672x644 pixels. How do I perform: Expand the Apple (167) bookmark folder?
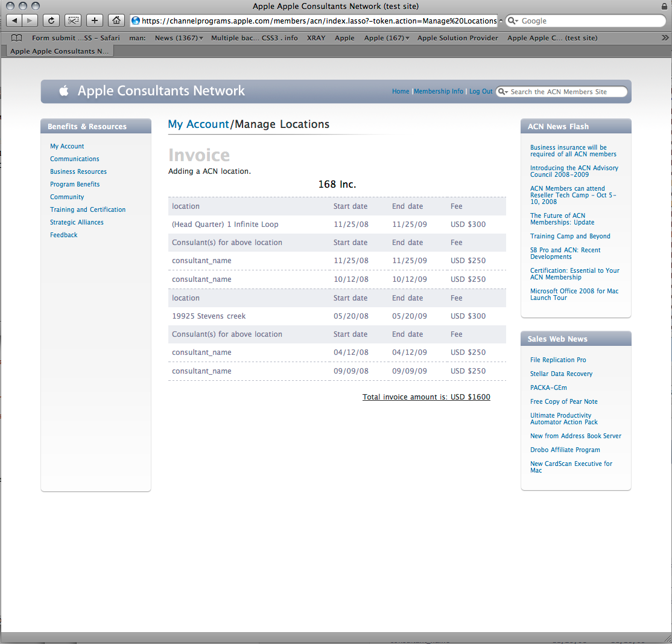[387, 38]
